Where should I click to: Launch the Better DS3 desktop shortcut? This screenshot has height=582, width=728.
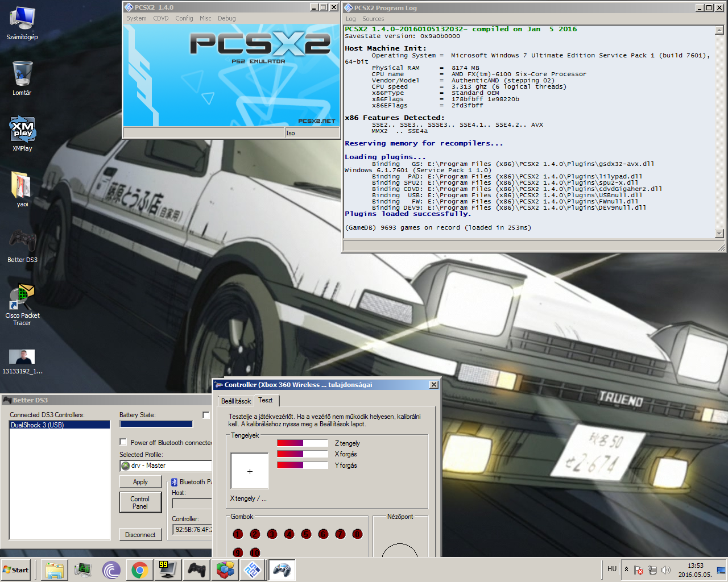[22, 246]
